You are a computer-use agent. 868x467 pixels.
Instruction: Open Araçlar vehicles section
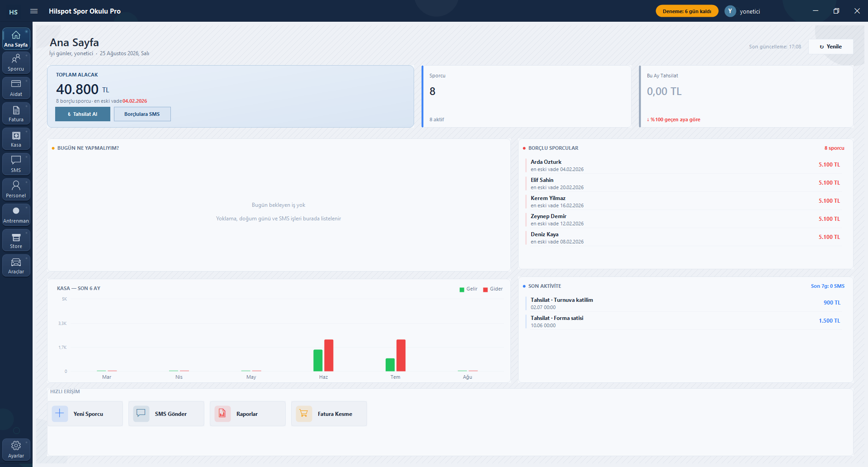16,266
